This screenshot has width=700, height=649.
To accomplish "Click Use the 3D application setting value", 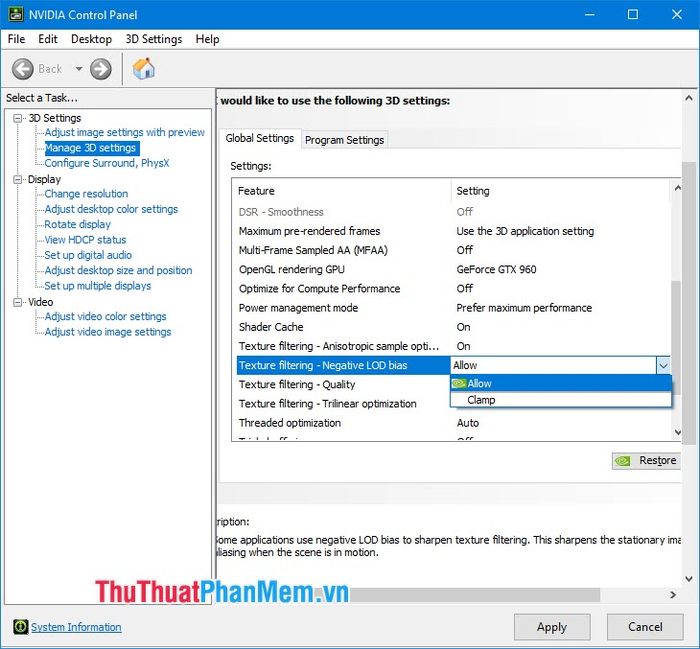I will coord(525,231).
